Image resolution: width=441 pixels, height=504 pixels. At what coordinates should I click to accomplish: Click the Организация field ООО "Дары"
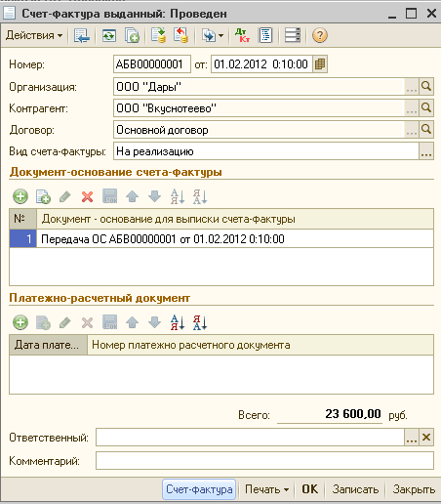(259, 87)
